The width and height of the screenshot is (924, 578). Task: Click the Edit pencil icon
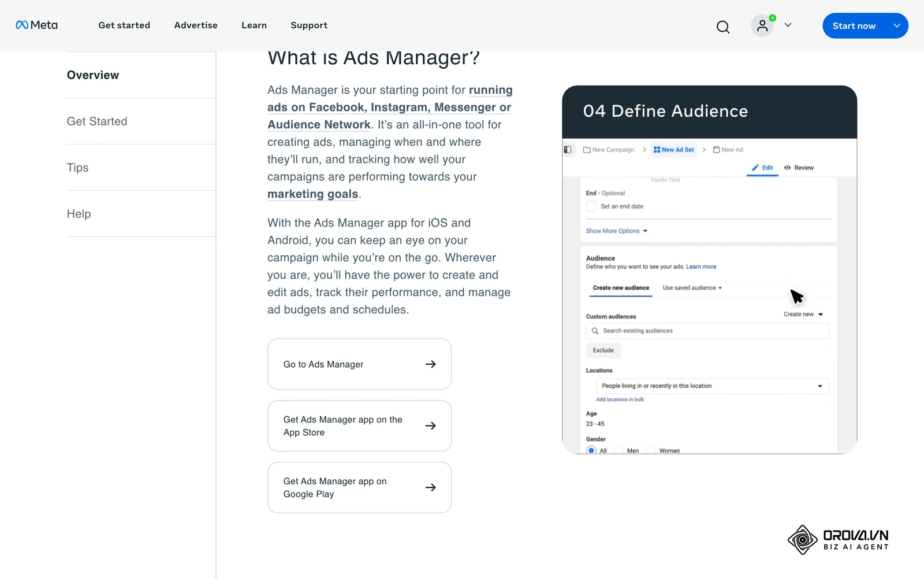755,168
